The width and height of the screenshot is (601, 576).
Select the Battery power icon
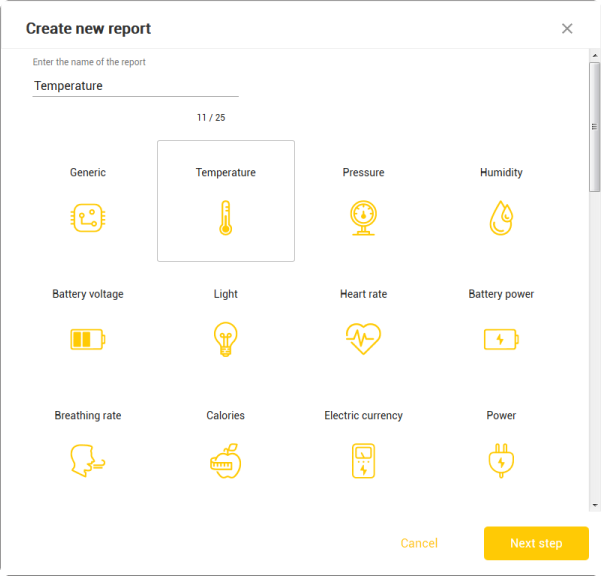point(501,339)
